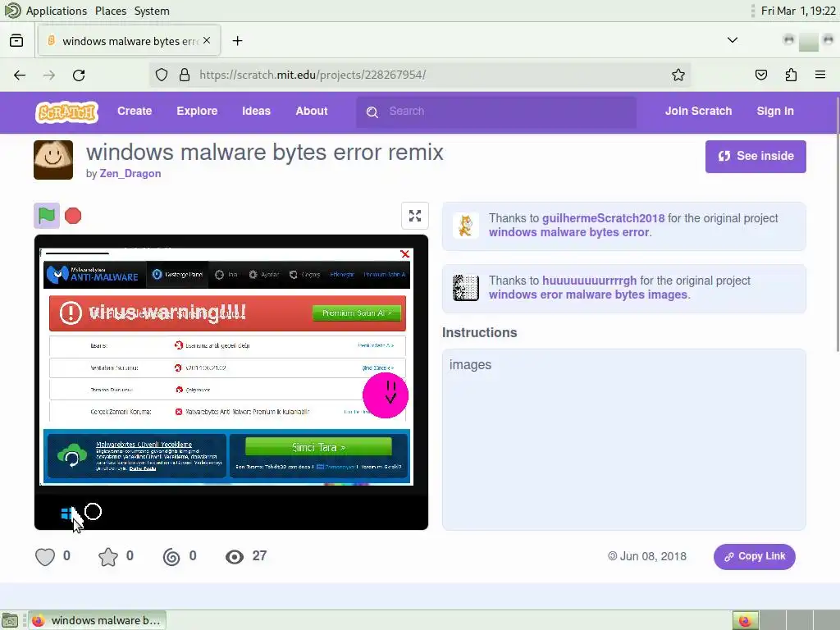Click the green flag to start project
The height and width of the screenshot is (630, 840).
(x=47, y=216)
